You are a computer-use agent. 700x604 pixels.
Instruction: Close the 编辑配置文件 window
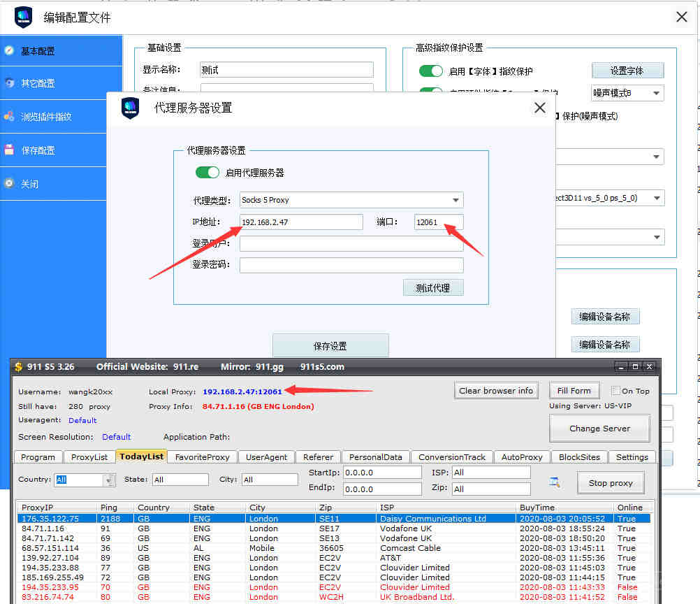tap(681, 17)
